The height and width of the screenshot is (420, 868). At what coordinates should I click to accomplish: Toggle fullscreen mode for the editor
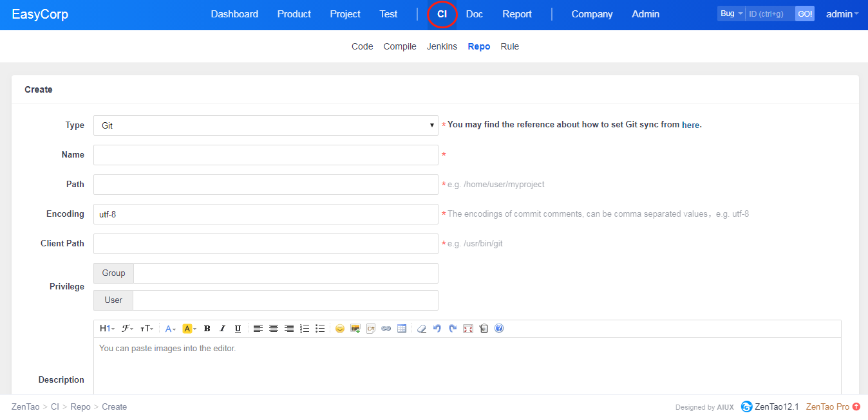coord(468,329)
